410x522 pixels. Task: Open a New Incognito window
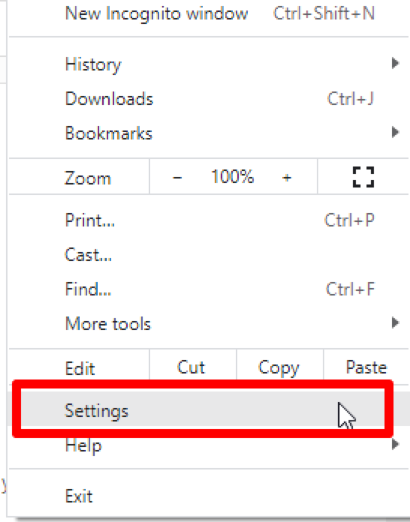pos(208,14)
